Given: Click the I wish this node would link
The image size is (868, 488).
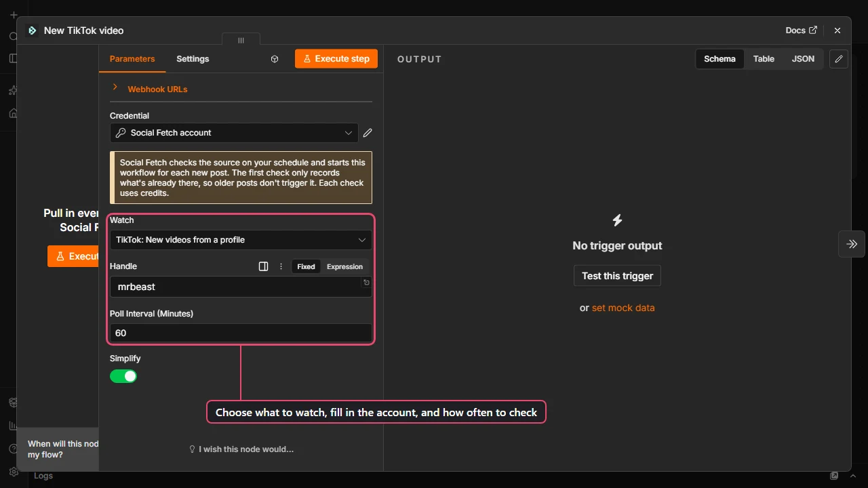Looking at the screenshot, I should coord(241,449).
